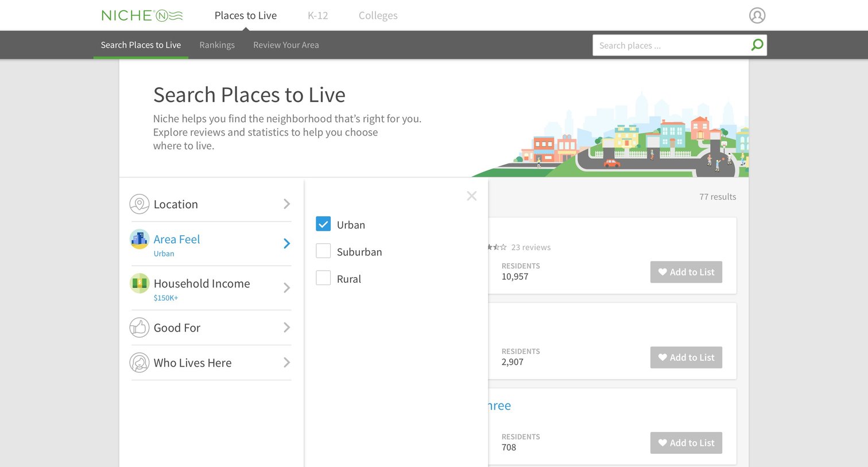This screenshot has width=868, height=467.
Task: Close the Area Feel filter panel
Action: [x=472, y=196]
